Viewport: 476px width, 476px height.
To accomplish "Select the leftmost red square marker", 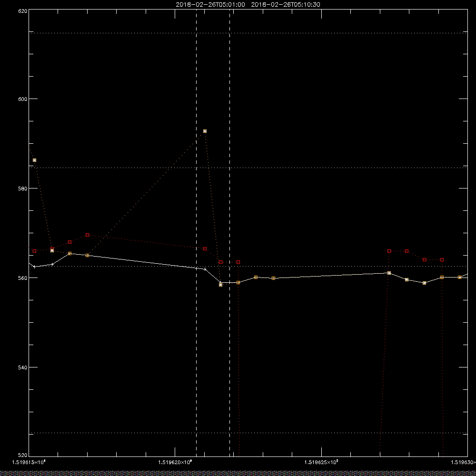I will 35,251.
